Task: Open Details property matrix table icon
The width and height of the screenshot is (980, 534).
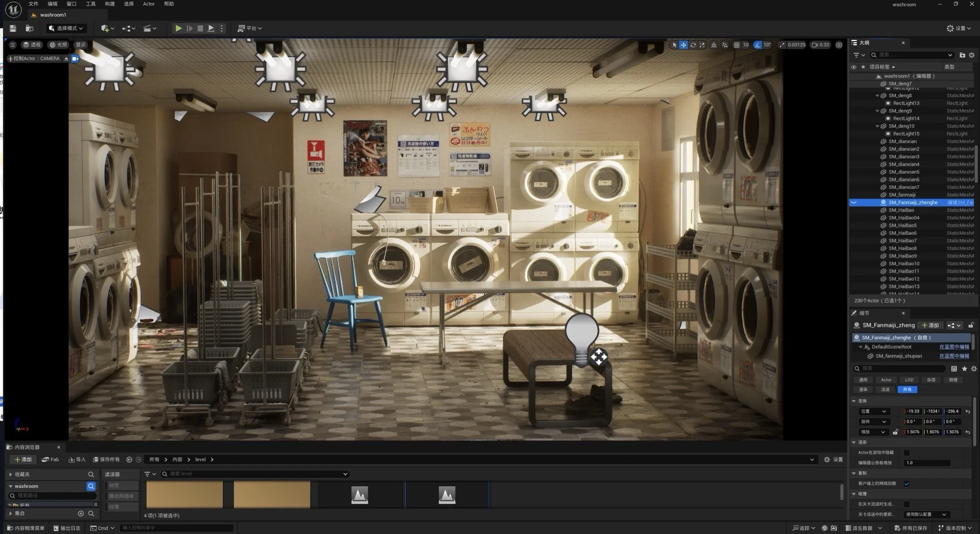Action: tap(954, 369)
